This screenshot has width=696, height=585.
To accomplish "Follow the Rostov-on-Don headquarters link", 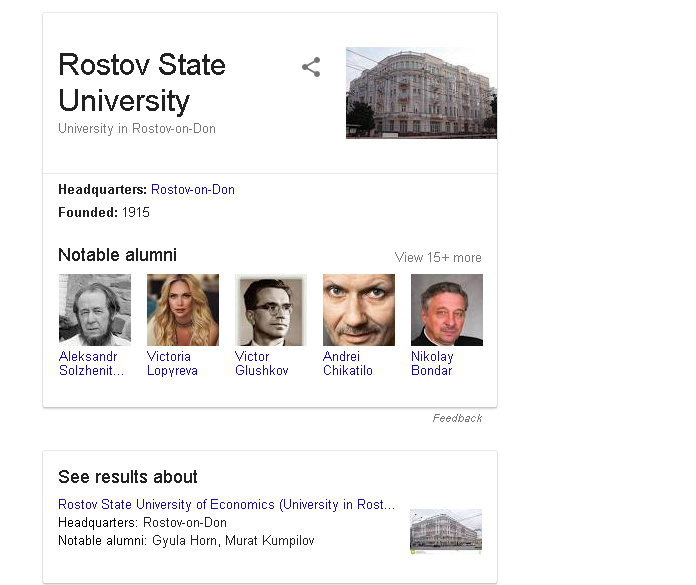I will point(193,190).
